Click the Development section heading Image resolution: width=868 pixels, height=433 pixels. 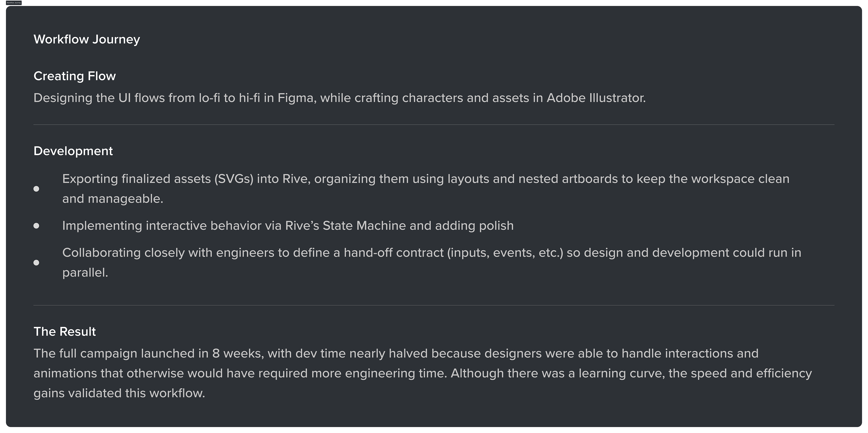73,151
